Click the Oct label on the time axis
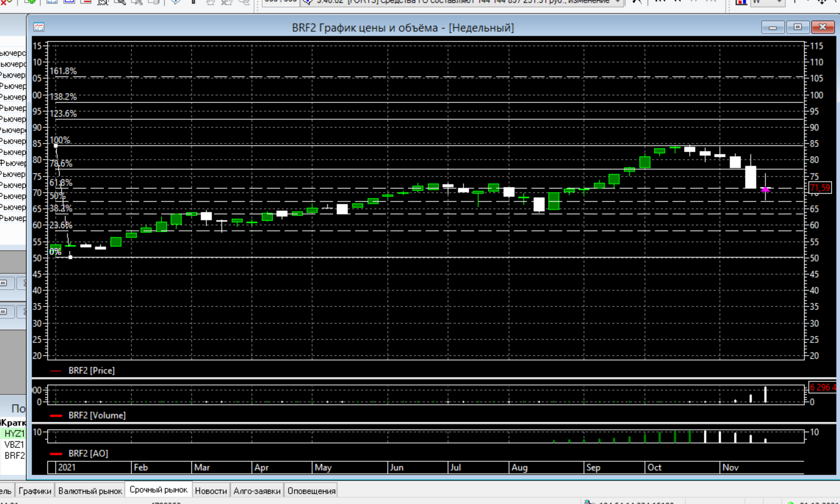 pos(654,467)
